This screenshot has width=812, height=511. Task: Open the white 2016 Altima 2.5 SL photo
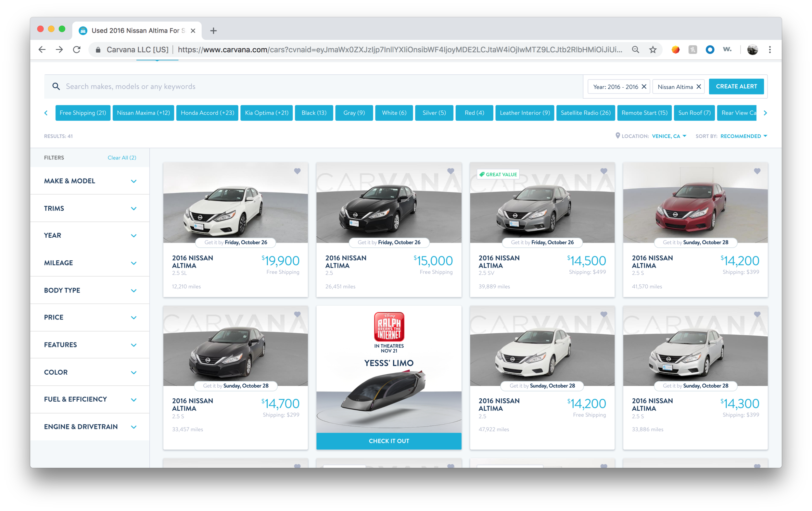click(x=235, y=203)
